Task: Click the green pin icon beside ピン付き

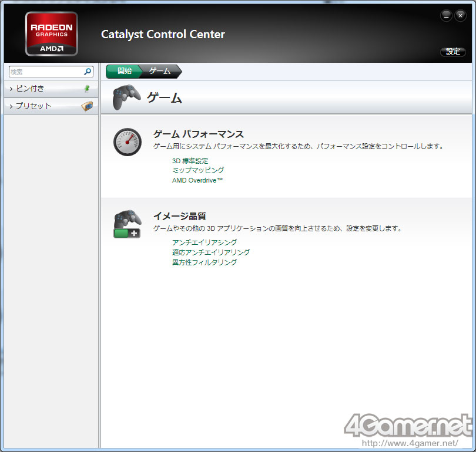Action: coord(87,89)
